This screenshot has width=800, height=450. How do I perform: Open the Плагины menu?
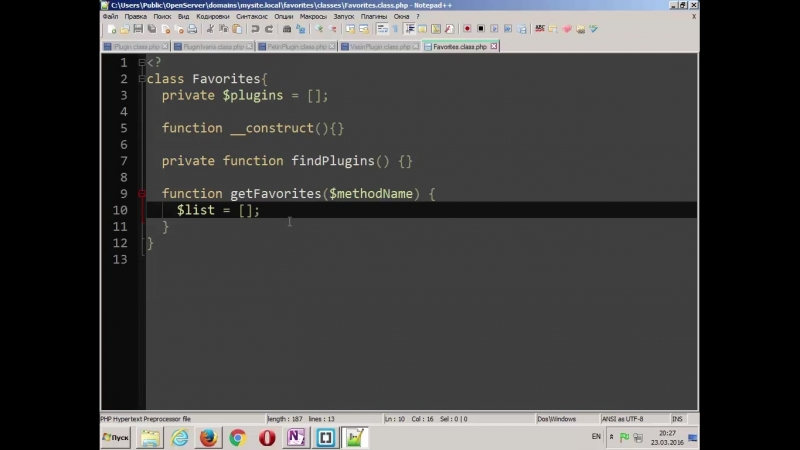(x=373, y=16)
